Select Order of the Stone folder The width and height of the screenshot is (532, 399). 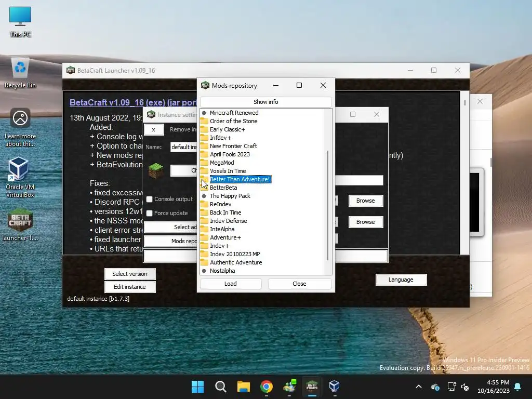(x=233, y=121)
